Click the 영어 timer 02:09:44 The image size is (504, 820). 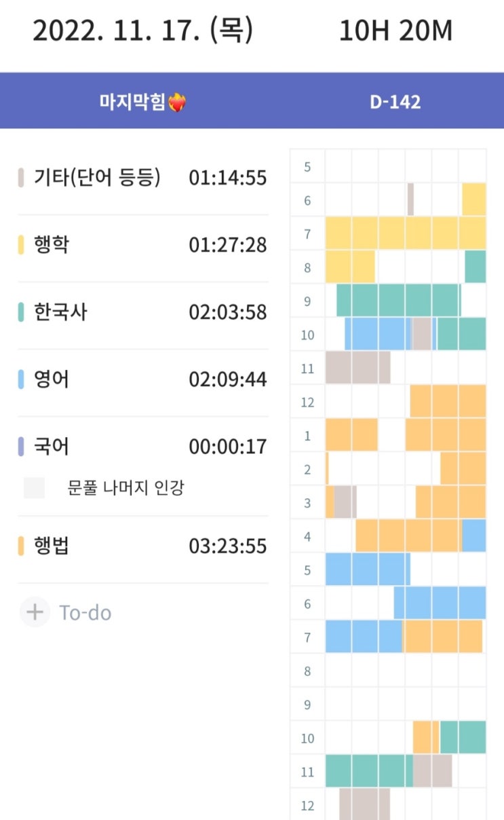click(227, 379)
